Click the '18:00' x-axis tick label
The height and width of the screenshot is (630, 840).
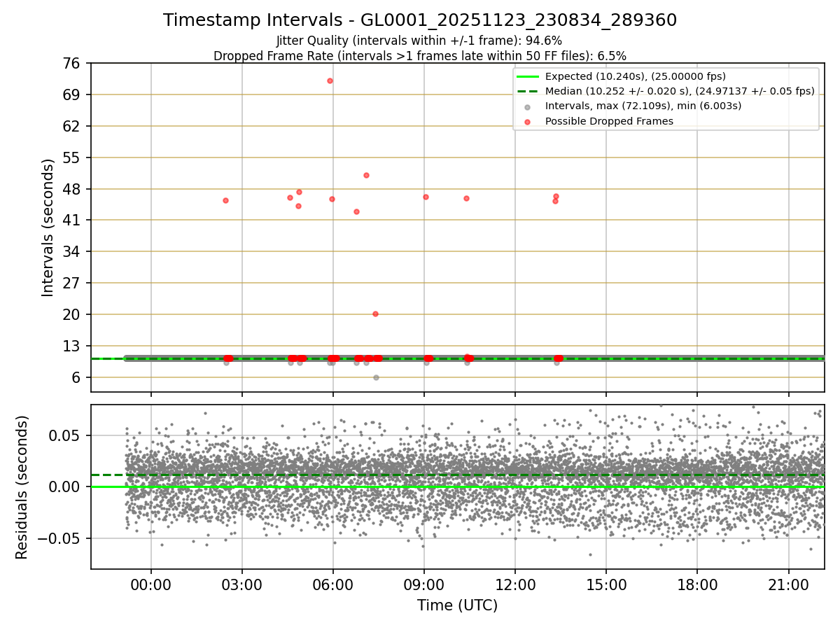(697, 585)
